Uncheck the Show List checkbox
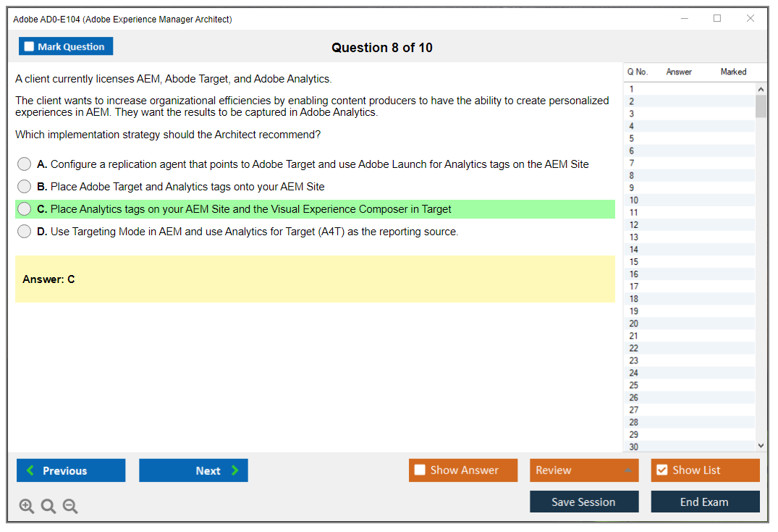 (661, 470)
